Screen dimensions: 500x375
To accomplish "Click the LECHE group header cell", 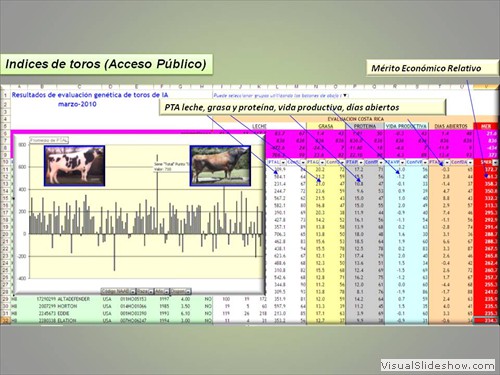I will click(x=259, y=126).
